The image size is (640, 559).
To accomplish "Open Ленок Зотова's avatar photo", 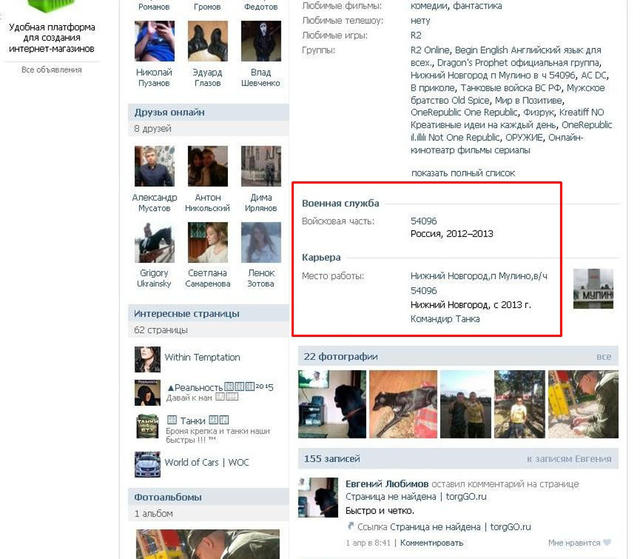I will pos(261,242).
